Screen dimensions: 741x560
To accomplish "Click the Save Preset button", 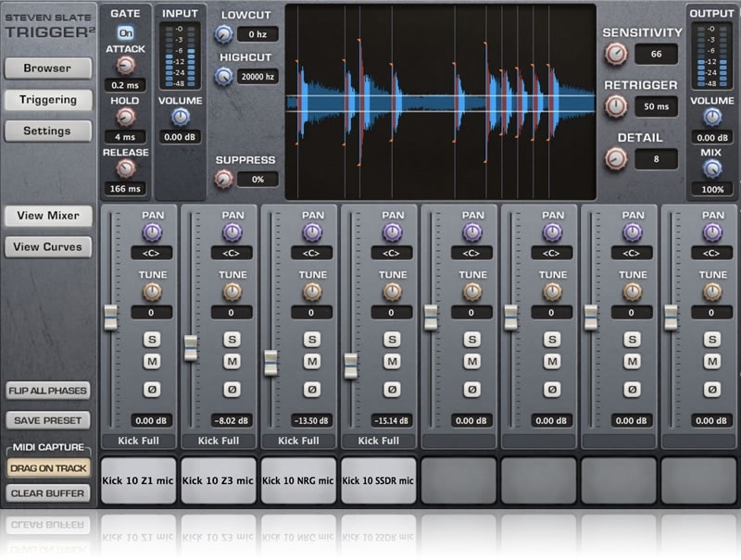I will (x=47, y=420).
